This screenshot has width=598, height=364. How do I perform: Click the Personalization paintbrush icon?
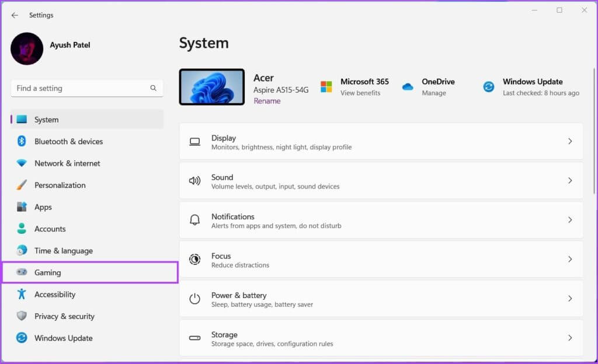(x=22, y=185)
